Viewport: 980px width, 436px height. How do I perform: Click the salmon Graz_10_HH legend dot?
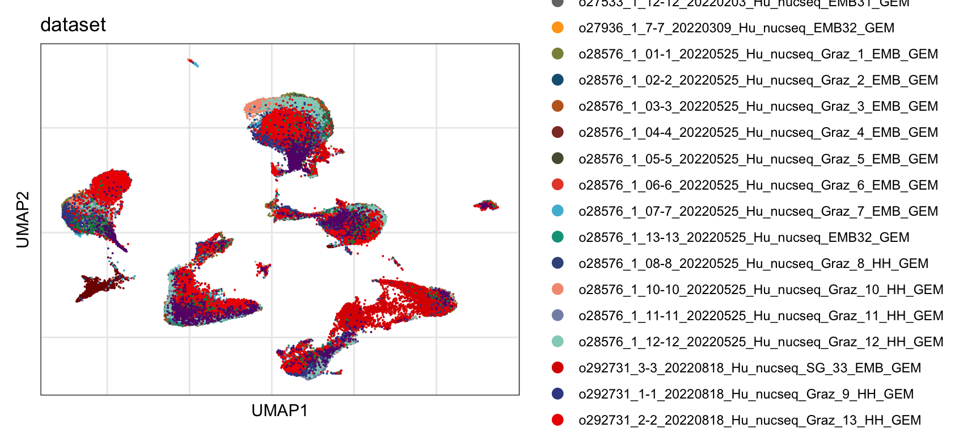point(557,290)
